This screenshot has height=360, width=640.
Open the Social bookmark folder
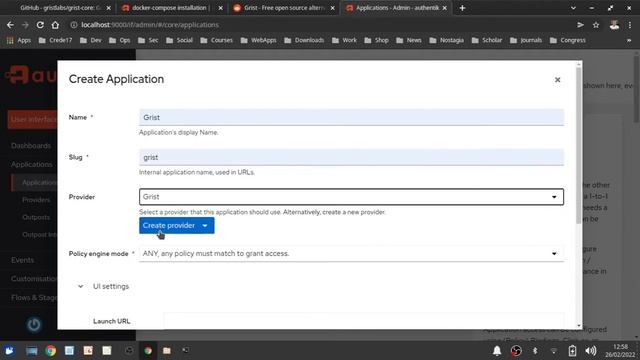(179, 40)
